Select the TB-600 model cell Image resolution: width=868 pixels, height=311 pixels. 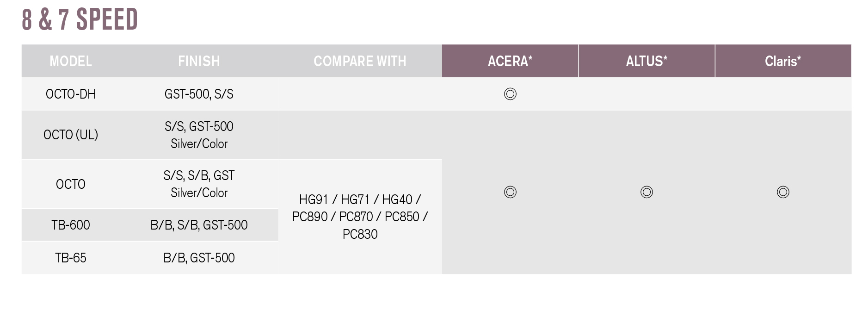point(71,225)
